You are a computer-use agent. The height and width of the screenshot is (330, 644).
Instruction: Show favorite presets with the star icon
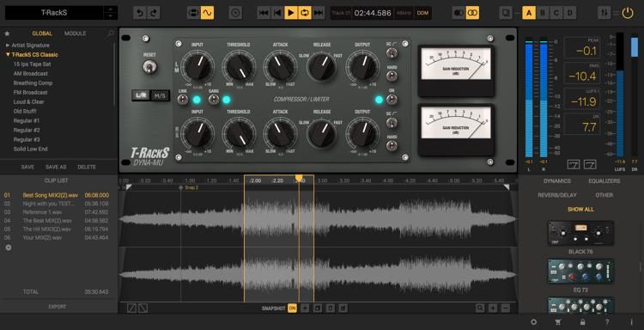click(7, 34)
